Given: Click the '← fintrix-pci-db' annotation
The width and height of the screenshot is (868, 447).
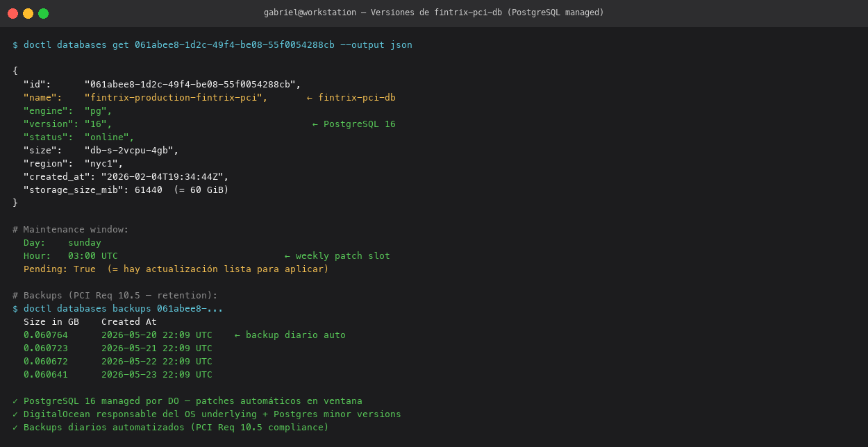Looking at the screenshot, I should 351,97.
